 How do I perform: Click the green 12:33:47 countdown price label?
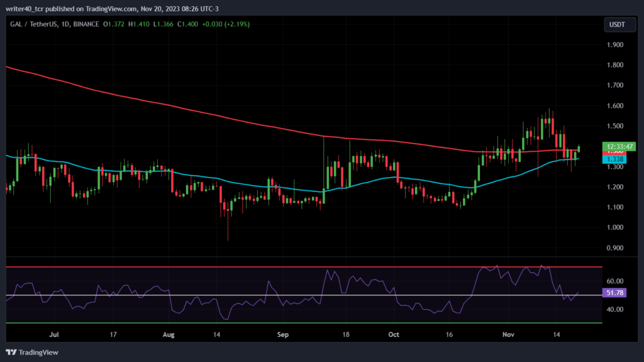619,147
